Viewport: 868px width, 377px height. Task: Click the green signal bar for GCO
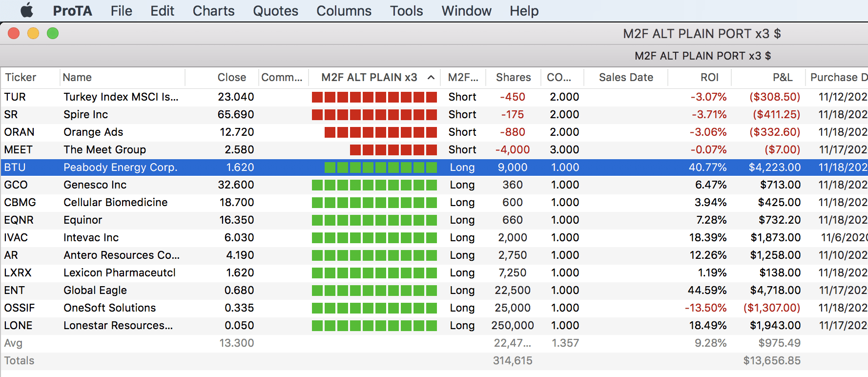pos(374,185)
